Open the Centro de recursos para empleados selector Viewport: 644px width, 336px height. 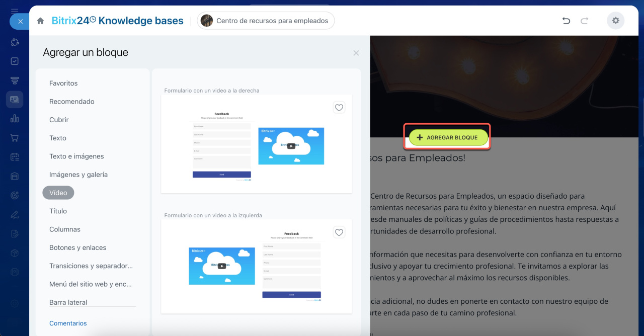(266, 21)
